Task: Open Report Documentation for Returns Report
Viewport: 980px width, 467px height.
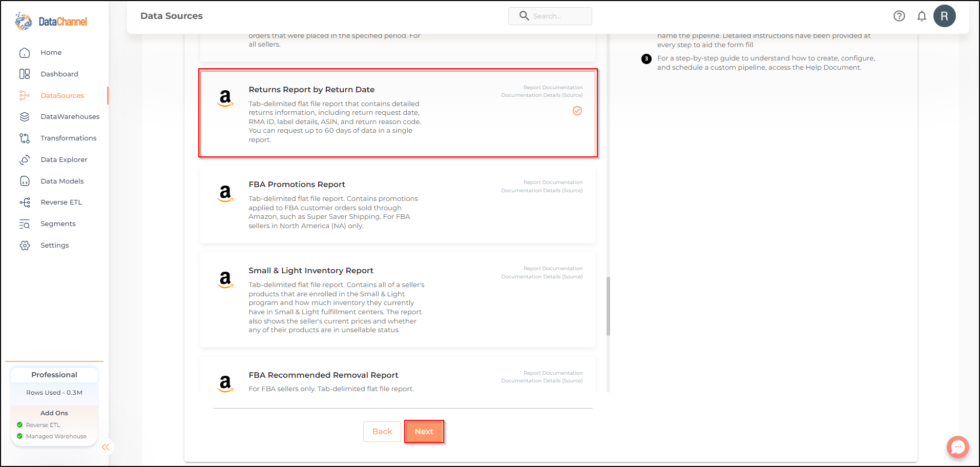Action: point(553,88)
